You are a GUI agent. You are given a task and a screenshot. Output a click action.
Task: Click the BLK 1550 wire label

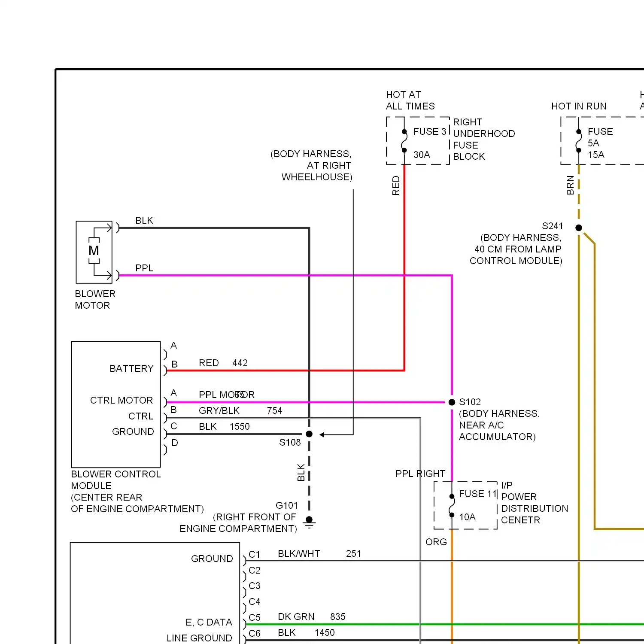(224, 427)
